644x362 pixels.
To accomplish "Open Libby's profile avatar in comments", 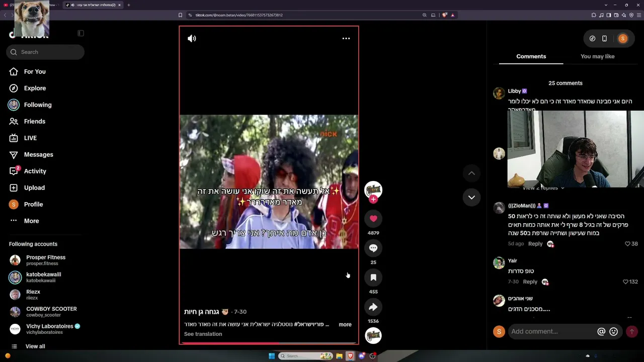I will click(499, 94).
